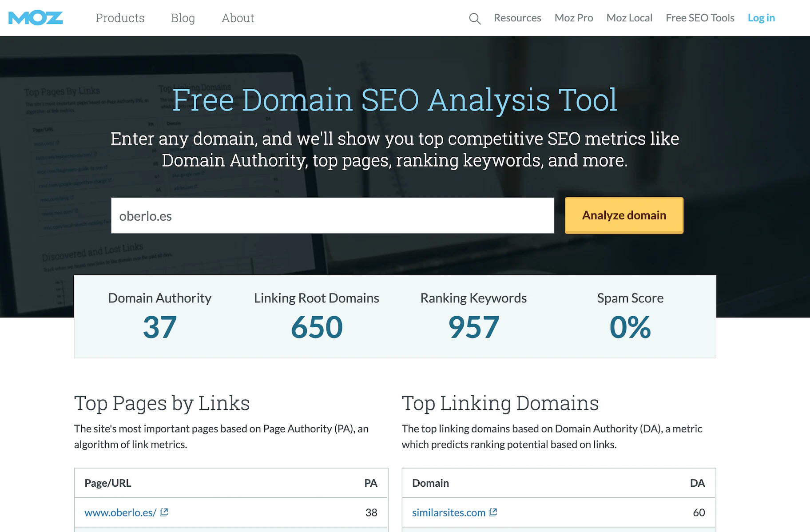Select Moz Local in top navigation
The image size is (810, 532).
click(629, 18)
